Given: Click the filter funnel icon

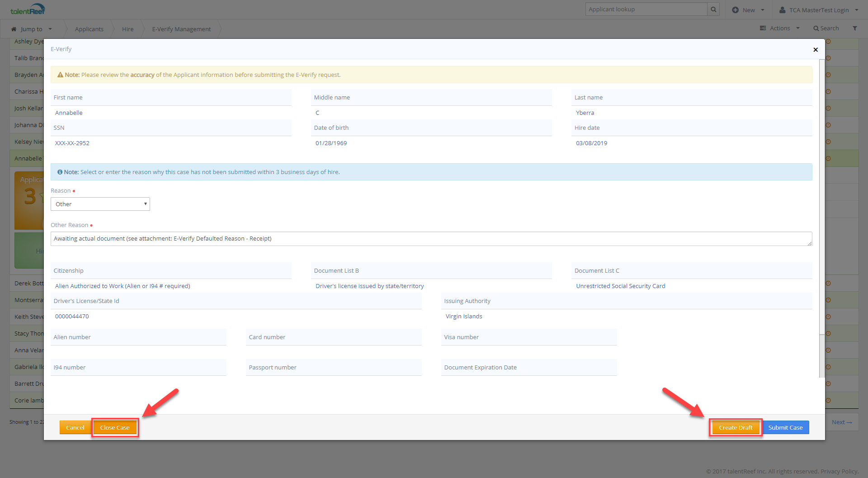Looking at the screenshot, I should tap(855, 28).
